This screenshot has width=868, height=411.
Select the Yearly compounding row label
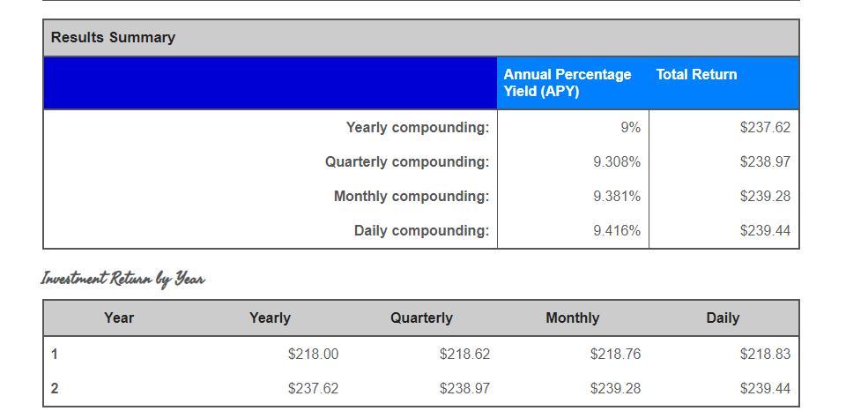point(417,128)
